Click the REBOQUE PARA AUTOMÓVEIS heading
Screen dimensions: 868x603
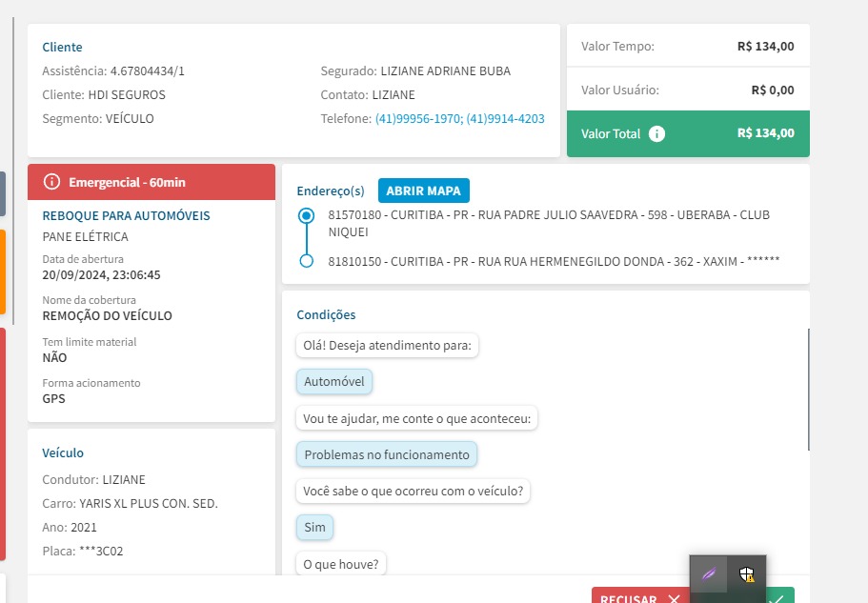tap(126, 216)
